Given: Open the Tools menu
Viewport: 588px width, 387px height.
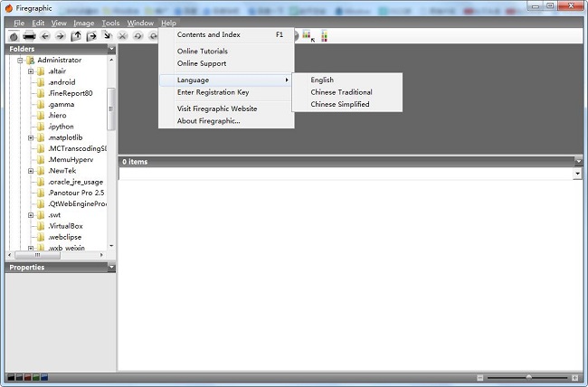Looking at the screenshot, I should coord(110,23).
